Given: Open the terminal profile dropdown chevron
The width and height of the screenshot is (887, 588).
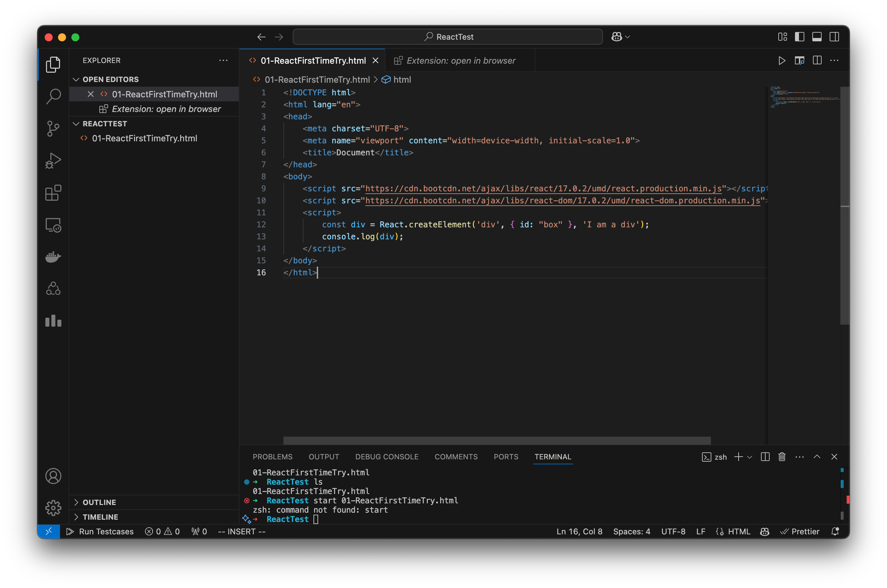Looking at the screenshot, I should [x=749, y=457].
